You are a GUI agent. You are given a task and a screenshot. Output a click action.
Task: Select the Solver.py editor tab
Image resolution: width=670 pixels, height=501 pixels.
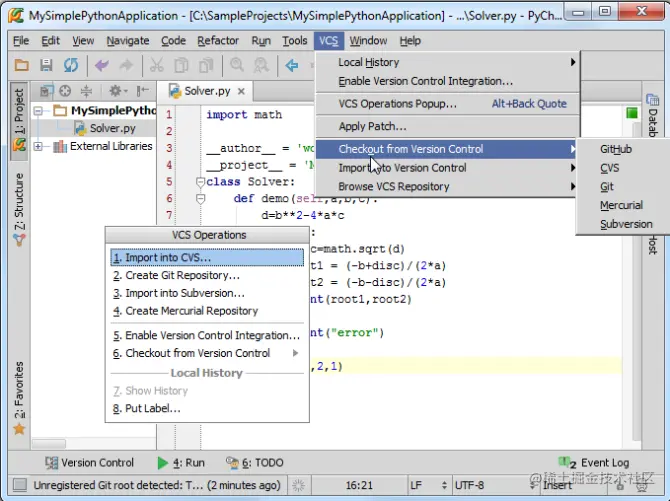coord(206,91)
